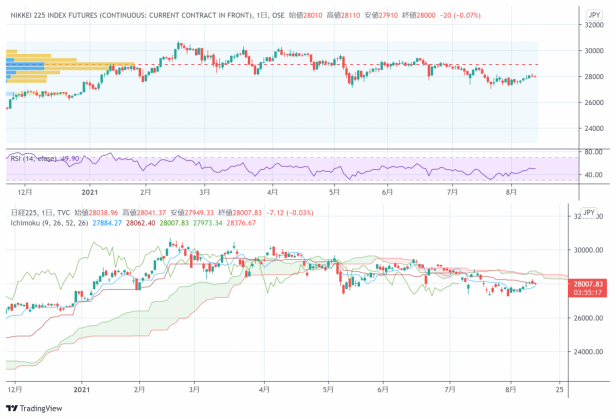Click the 30000 level on upper price scale
616x419 pixels.
566,50
